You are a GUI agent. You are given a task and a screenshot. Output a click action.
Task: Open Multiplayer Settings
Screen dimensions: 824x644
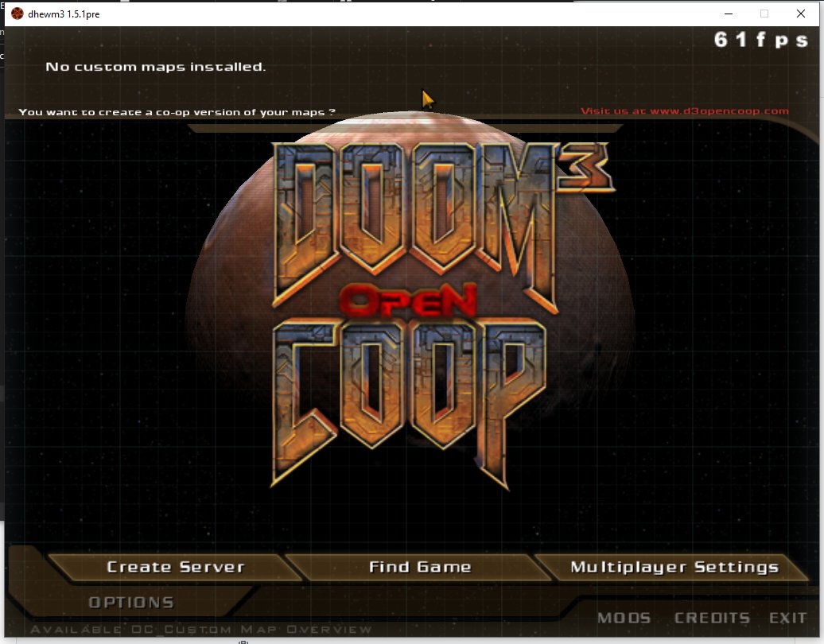tap(674, 568)
